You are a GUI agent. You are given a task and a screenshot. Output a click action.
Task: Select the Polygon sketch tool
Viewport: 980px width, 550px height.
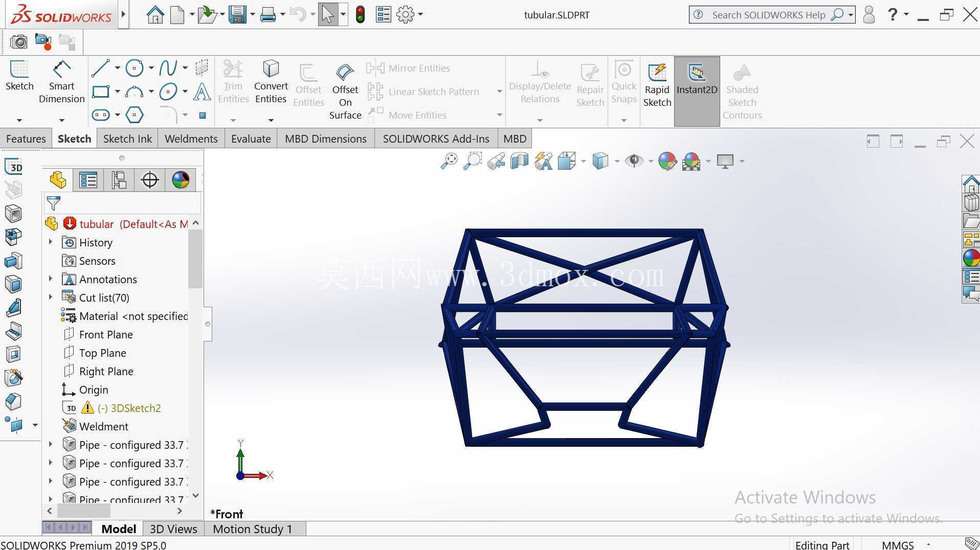[x=134, y=115]
